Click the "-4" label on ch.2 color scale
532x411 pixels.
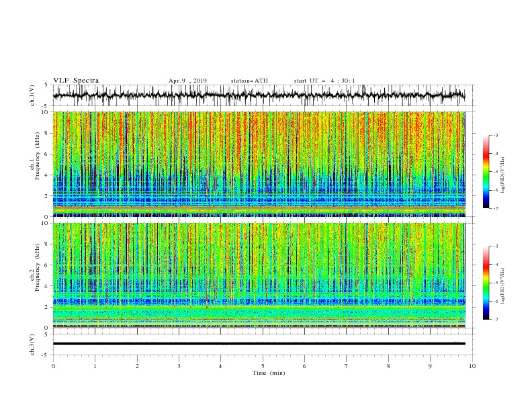(495, 265)
